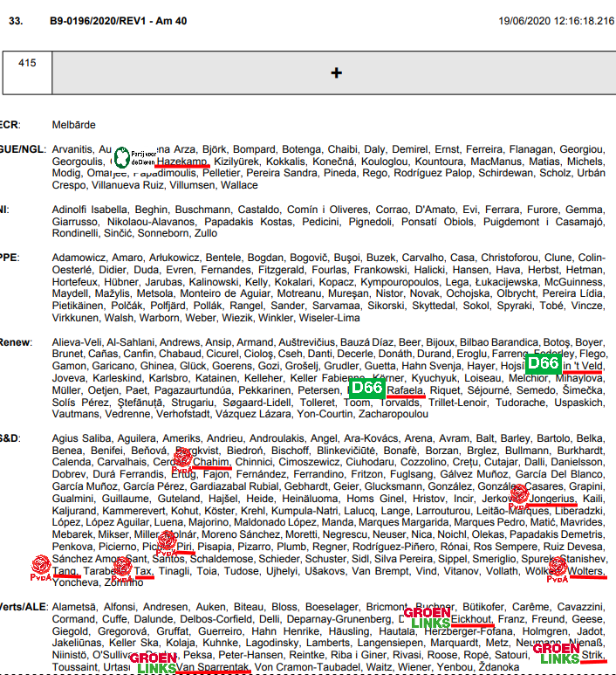Select the name Sonneborn
The width and height of the screenshot is (616, 675).
pos(163,233)
